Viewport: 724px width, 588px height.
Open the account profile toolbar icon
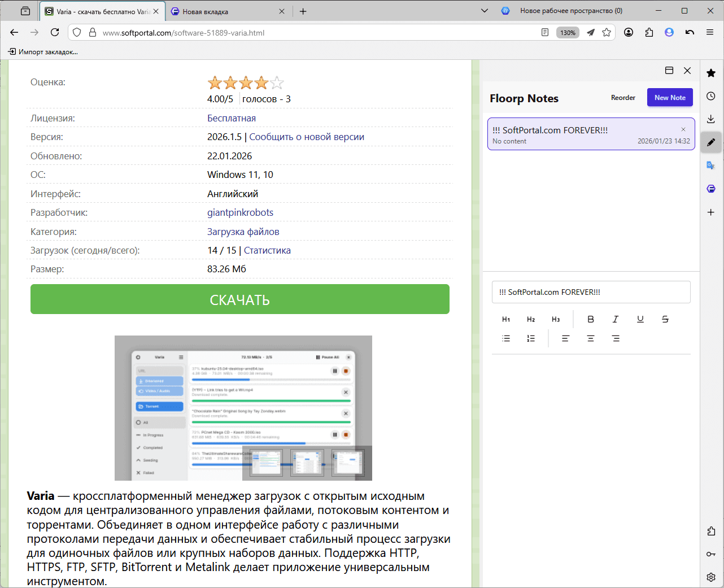click(x=629, y=33)
